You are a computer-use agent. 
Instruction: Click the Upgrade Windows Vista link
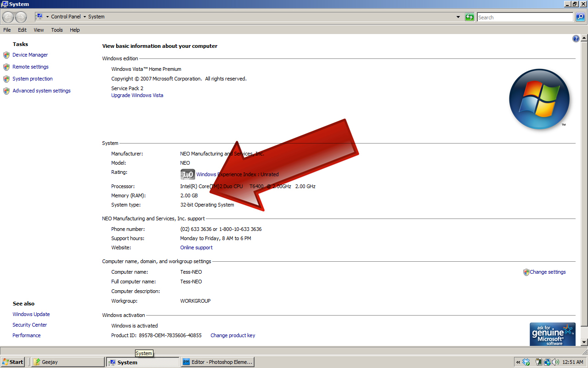point(137,95)
